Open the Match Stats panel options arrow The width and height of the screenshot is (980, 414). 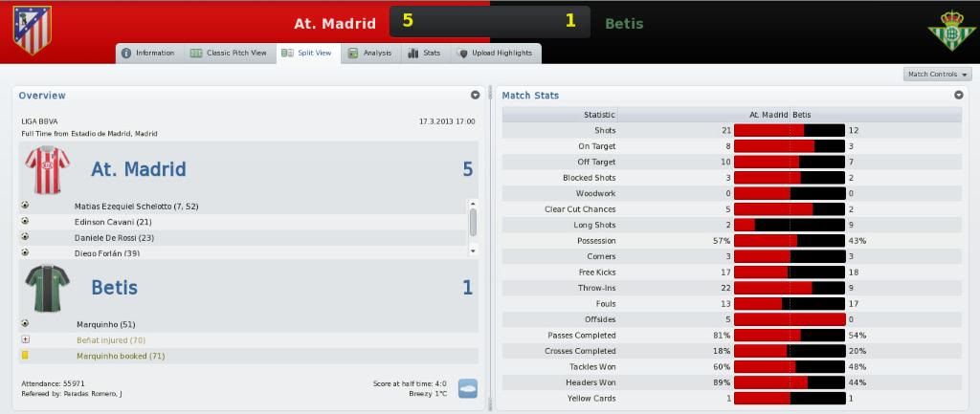pyautogui.click(x=959, y=96)
